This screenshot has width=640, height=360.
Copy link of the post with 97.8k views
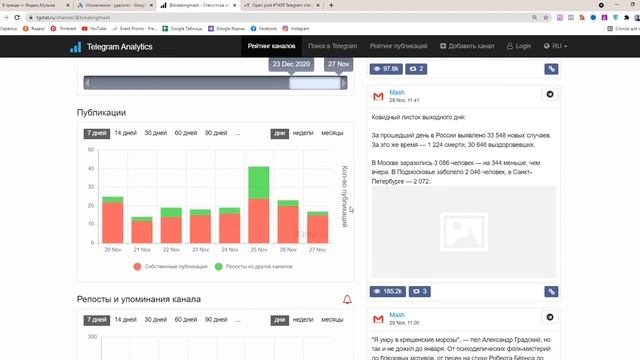[551, 69]
